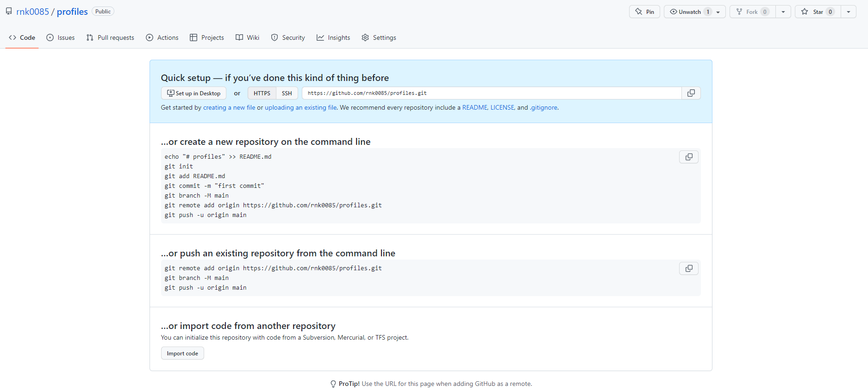Screen dimensions: 868x391
Task: Click the 'git push -u origin main' line under create new repository
Action: tap(206, 215)
